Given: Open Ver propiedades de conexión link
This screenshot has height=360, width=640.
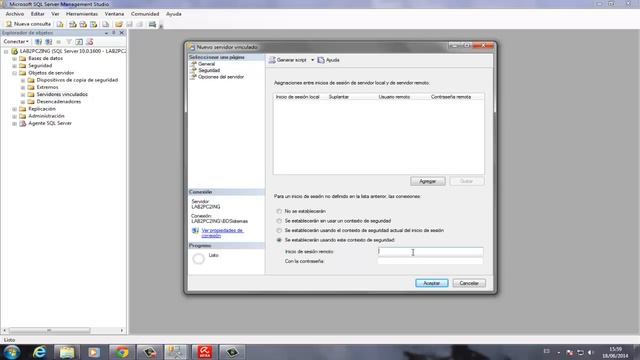Looking at the screenshot, I should (222, 233).
